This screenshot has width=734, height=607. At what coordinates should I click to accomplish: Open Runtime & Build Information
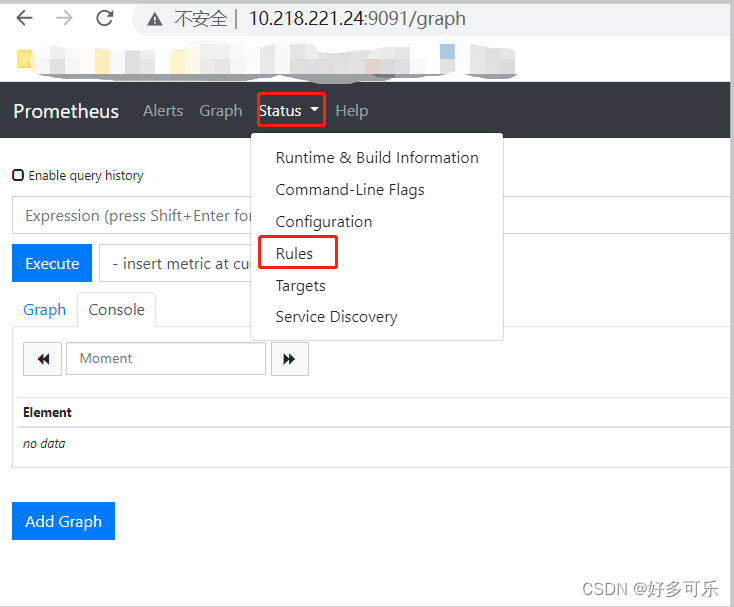point(377,158)
